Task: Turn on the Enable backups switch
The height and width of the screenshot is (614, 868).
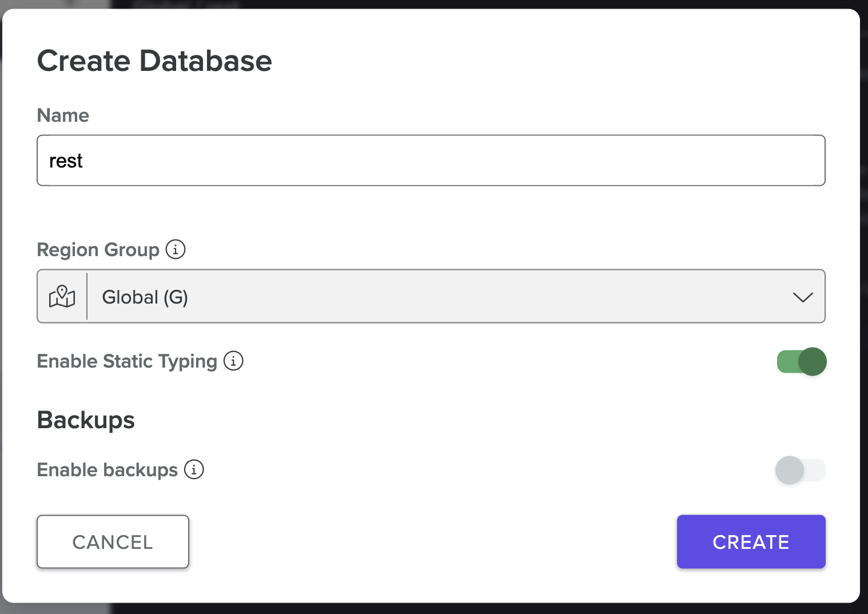Action: point(800,470)
